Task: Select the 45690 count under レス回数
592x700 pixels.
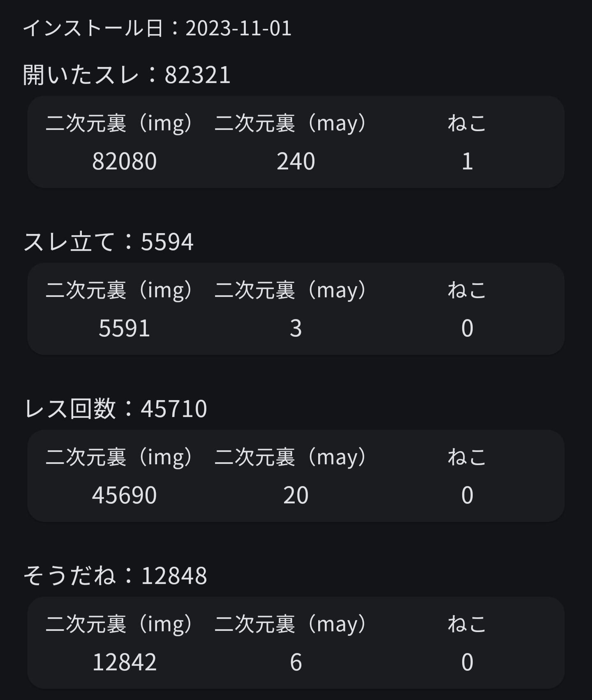Action: click(124, 495)
